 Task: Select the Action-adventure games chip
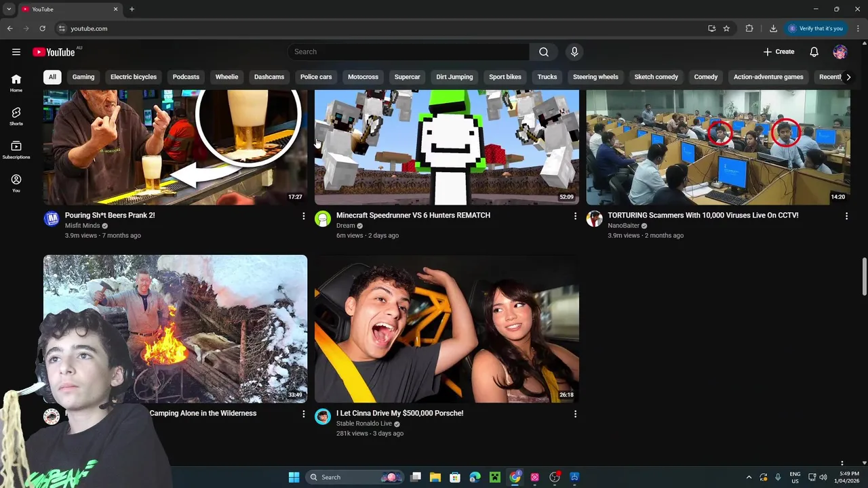tap(768, 77)
